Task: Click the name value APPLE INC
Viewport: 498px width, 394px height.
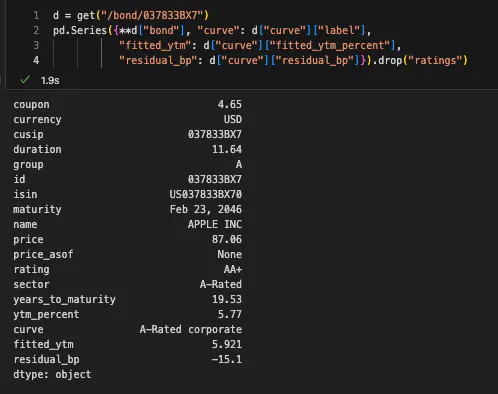Action: point(215,224)
